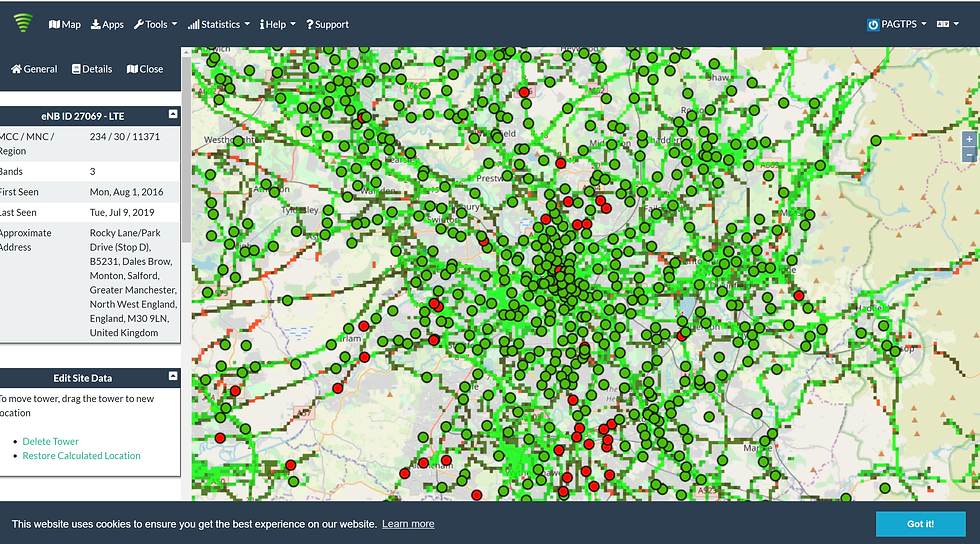980x544 pixels.
Task: Open the PAGTPS account dropdown
Action: 897,24
